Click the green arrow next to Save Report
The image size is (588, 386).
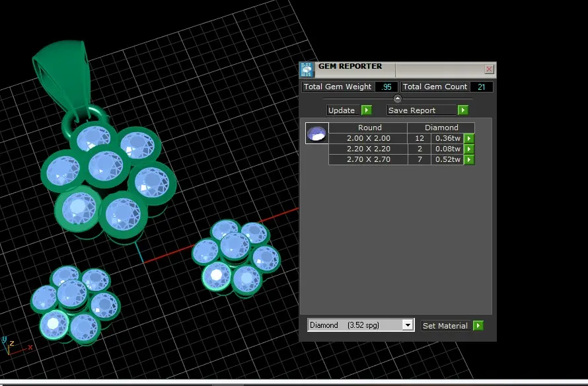[x=462, y=110]
